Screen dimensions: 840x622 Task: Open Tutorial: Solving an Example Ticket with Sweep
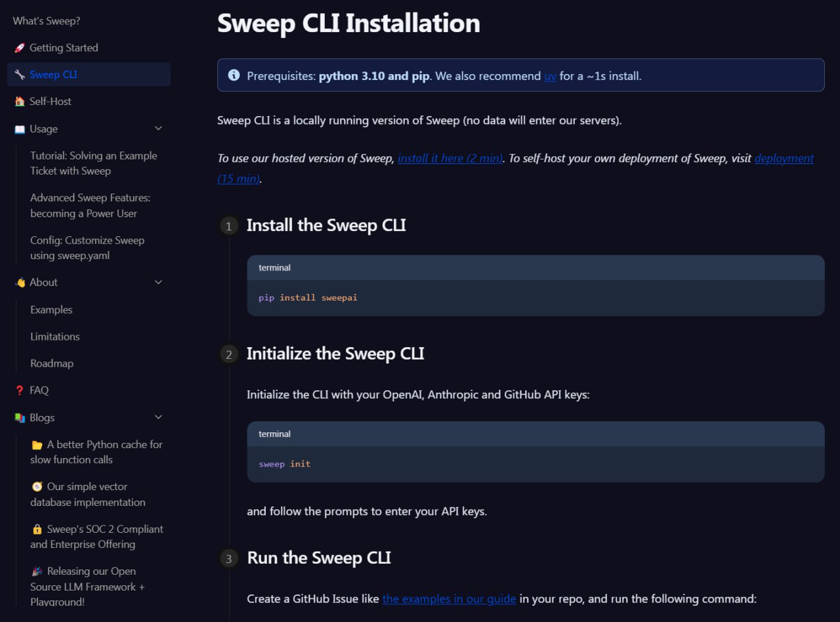click(94, 163)
